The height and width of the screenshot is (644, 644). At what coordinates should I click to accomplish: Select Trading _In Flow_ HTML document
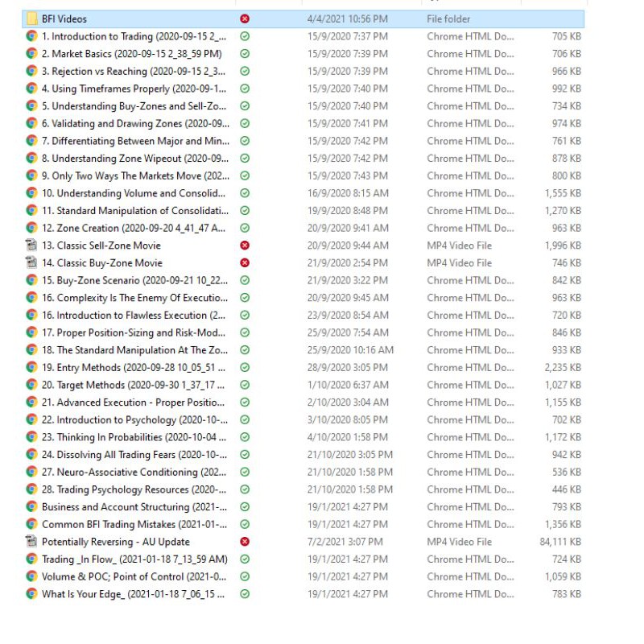pos(134,559)
